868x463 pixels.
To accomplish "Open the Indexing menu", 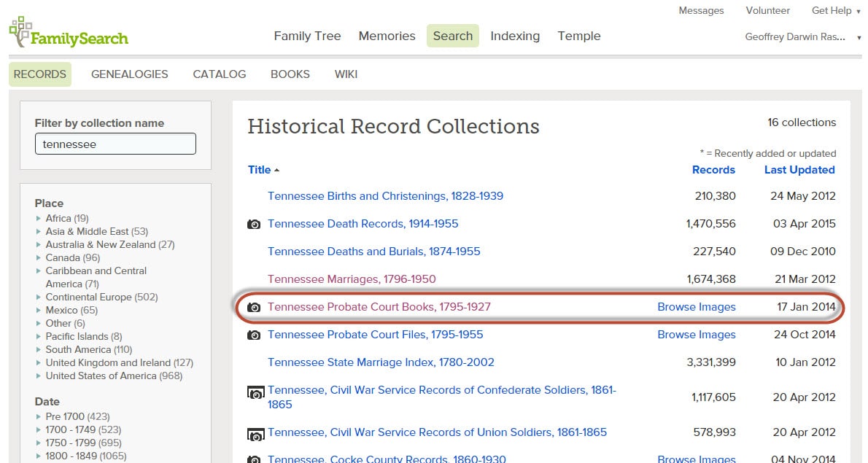I will tap(515, 36).
